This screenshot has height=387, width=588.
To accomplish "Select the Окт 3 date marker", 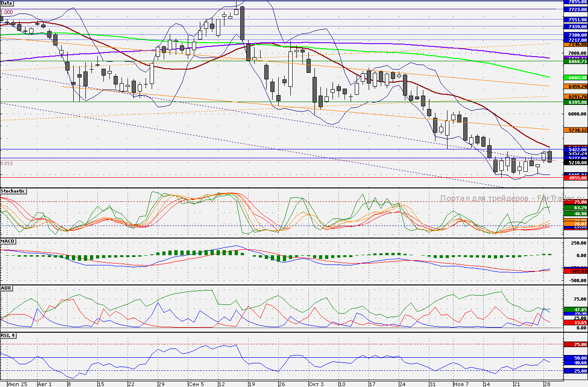I will (316, 384).
